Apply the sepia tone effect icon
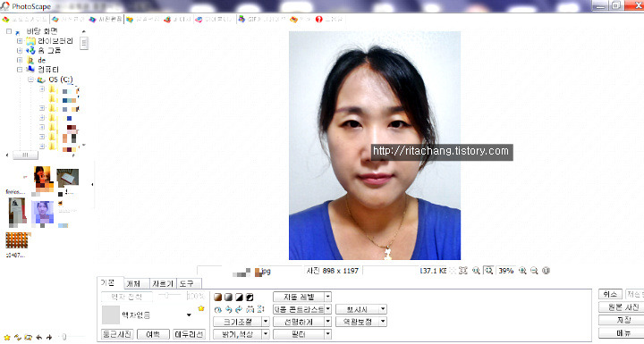This screenshot has width=644, height=344. (218, 297)
